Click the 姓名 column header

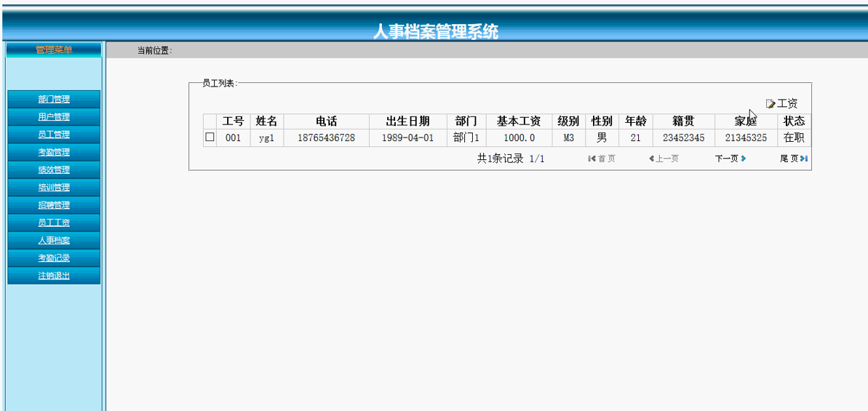click(x=267, y=121)
